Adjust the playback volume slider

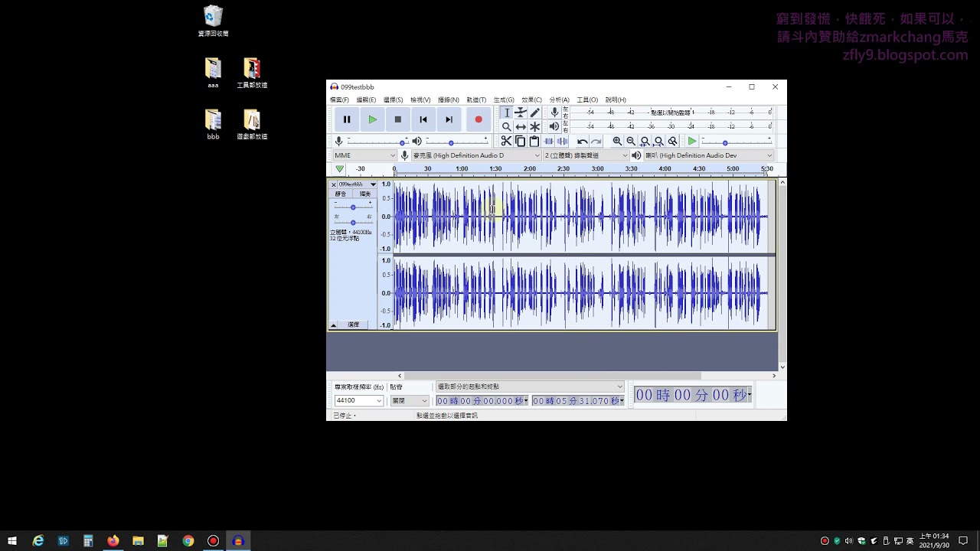point(456,142)
